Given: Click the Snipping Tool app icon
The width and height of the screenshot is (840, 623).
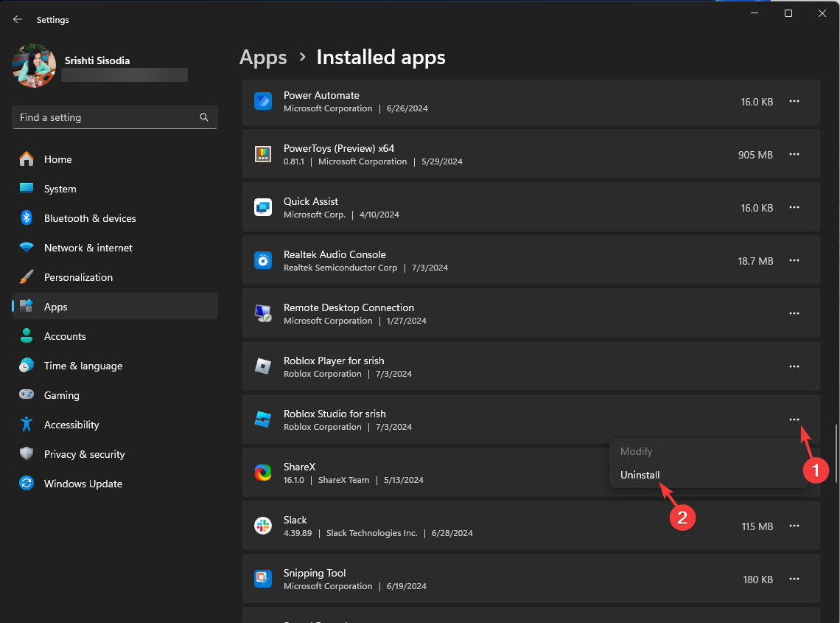Looking at the screenshot, I should click(x=263, y=579).
